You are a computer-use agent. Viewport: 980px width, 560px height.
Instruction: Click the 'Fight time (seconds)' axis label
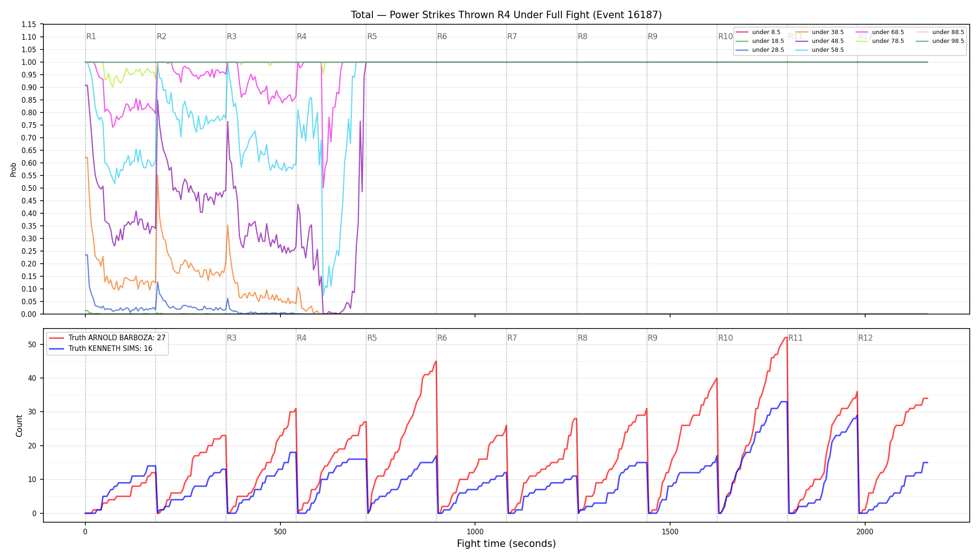pos(506,544)
